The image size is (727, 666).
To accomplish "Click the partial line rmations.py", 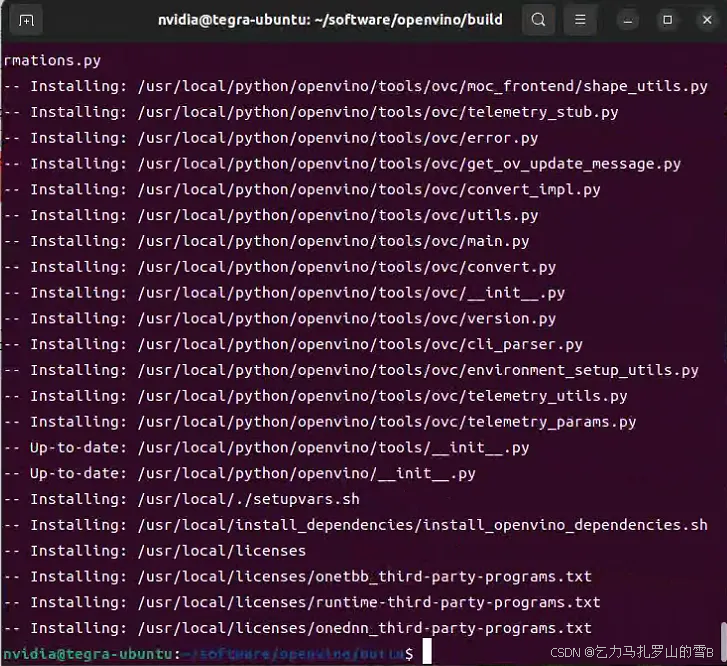I will click(52, 61).
